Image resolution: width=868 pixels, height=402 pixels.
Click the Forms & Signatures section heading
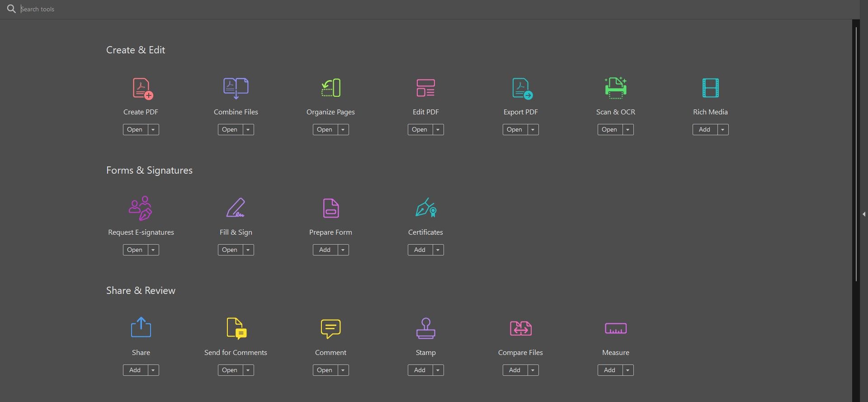coord(149,170)
